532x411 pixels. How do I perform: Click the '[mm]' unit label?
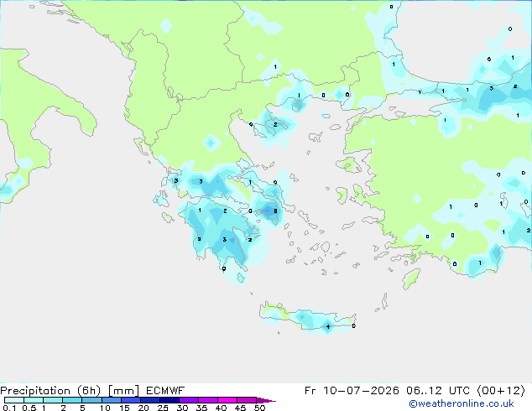pos(123,391)
